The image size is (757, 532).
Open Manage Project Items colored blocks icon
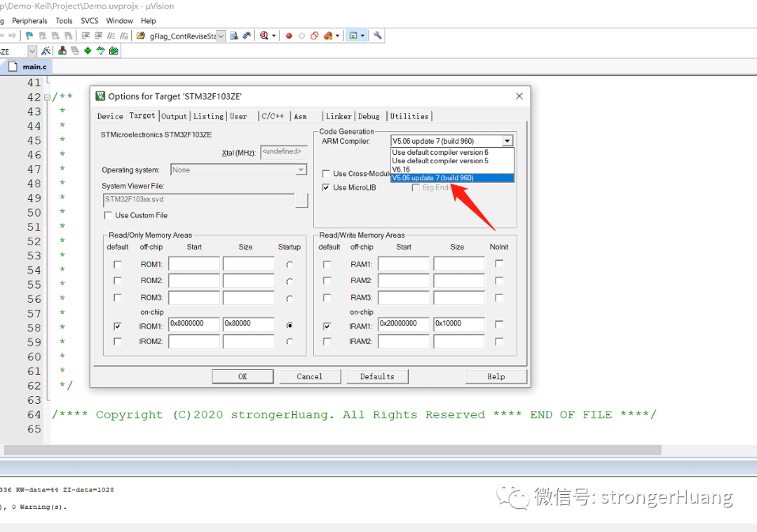[62, 50]
